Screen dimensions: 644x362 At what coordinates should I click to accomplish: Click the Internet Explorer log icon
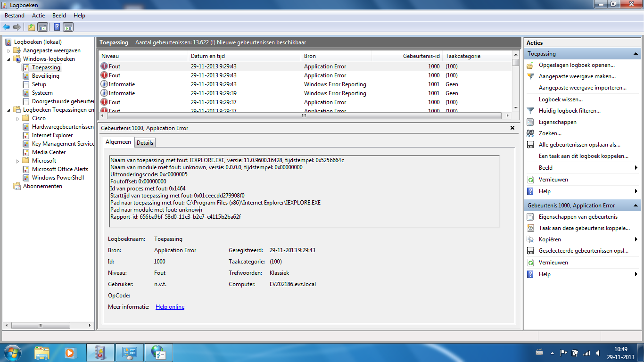click(x=26, y=135)
